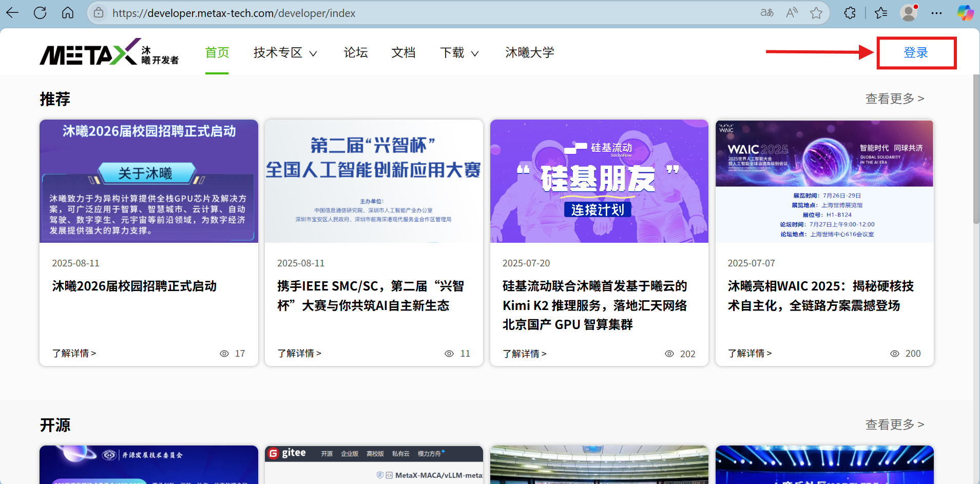Open the 文档 navigation item
Screen dimensions: 980x484
403,52
